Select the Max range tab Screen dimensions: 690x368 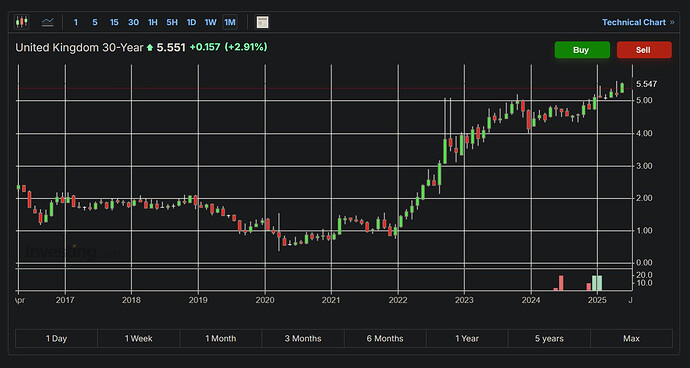[x=631, y=339]
